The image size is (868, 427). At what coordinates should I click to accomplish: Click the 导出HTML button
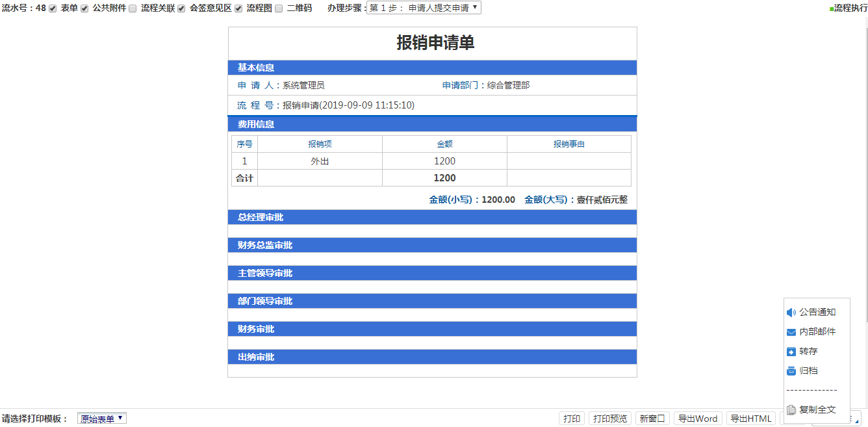(x=750, y=419)
